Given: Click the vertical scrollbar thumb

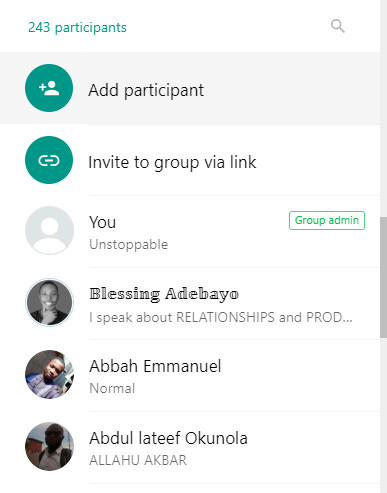Looking at the screenshot, I should (383, 277).
